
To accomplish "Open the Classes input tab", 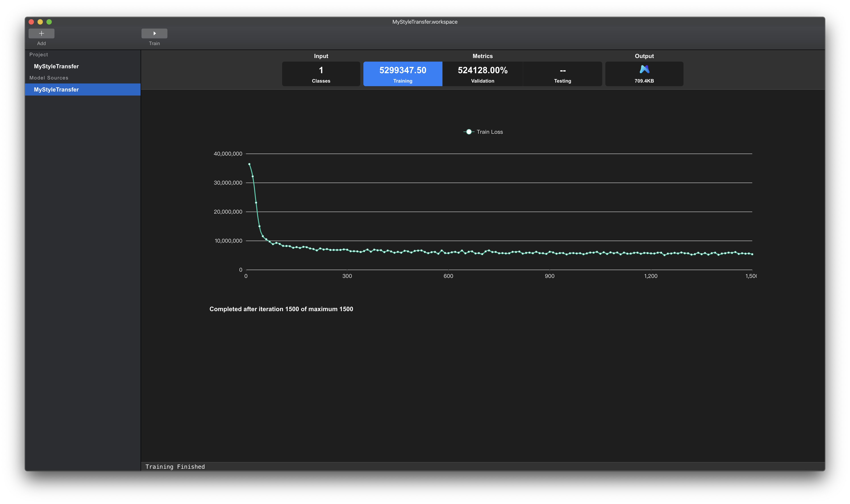I will click(x=321, y=74).
